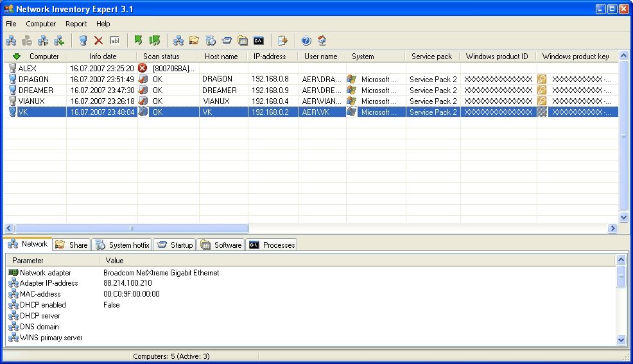The width and height of the screenshot is (633, 364).
Task: Switch to the Software tab
Action: [x=221, y=245]
